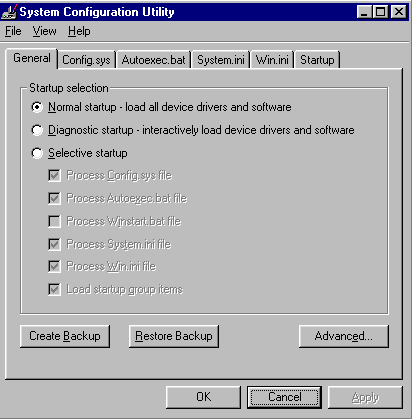Select the Normal startup radio button
The height and width of the screenshot is (419, 412).
pos(37,107)
